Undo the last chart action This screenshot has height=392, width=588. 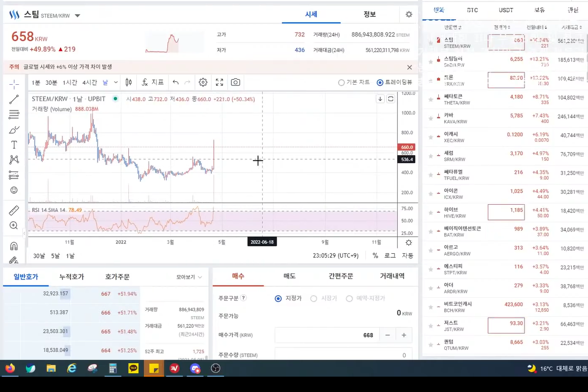click(176, 82)
